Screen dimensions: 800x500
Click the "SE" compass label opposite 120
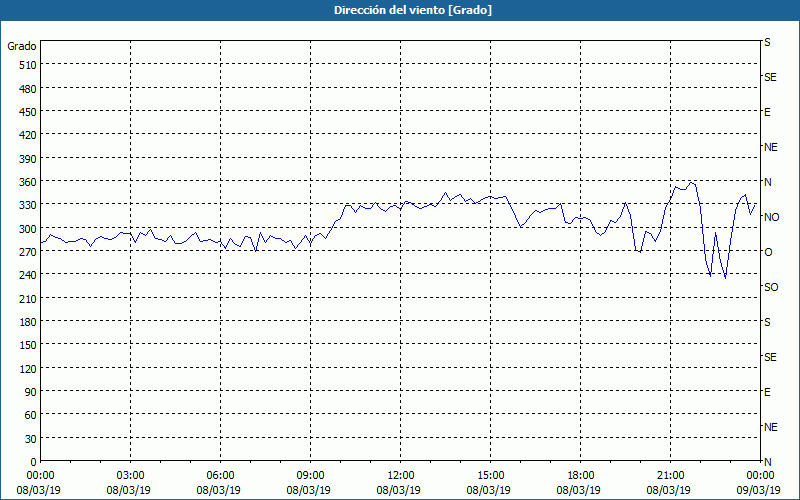(770, 357)
